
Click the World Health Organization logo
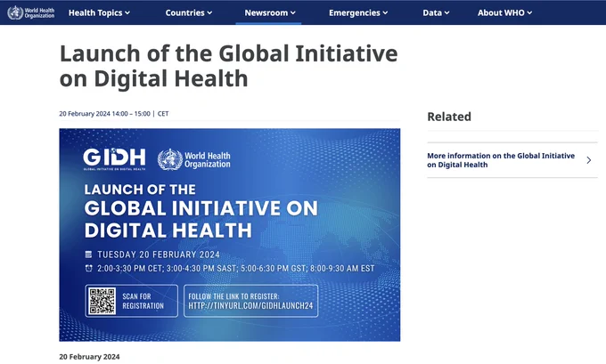(31, 12)
